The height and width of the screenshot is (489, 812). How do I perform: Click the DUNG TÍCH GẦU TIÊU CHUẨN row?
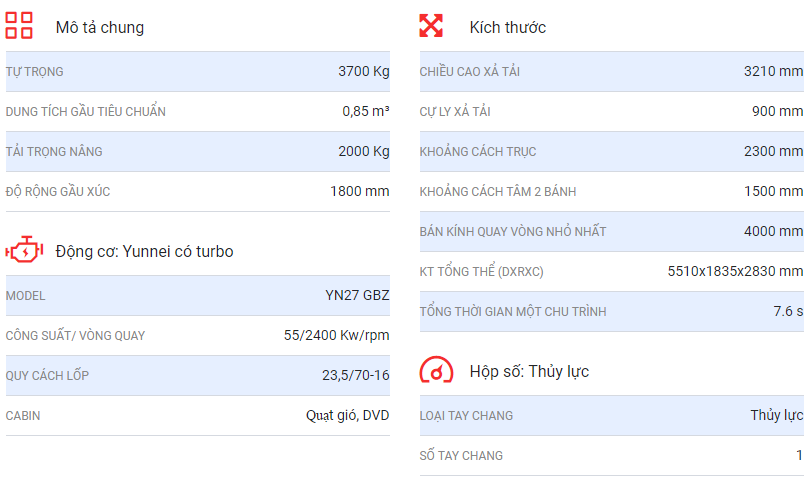(x=198, y=111)
